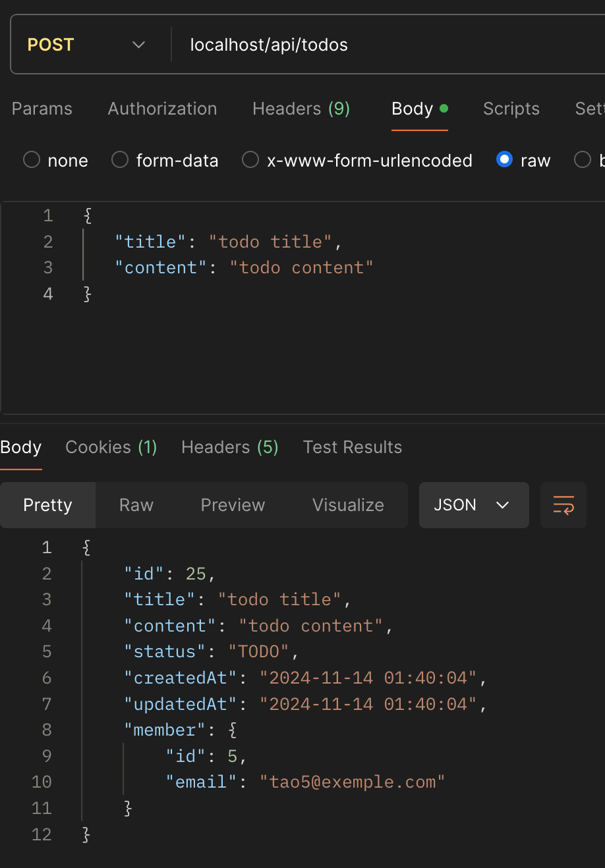Select the request Body tab
Viewport: 605px width, 868px height.
420,109
